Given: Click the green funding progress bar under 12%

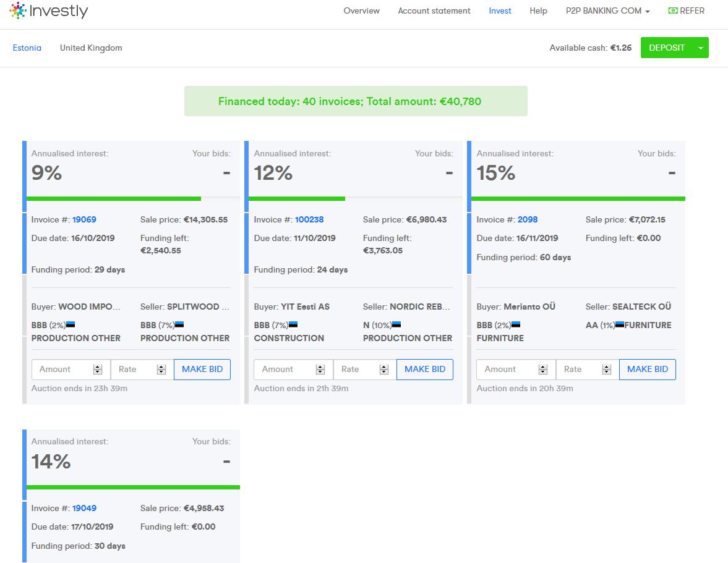Looking at the screenshot, I should pos(297,198).
